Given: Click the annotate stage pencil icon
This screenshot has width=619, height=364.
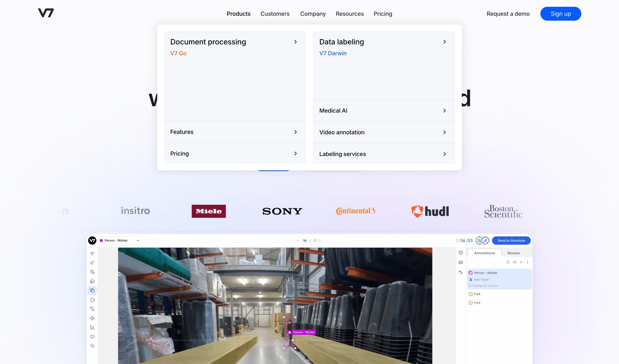Looking at the screenshot, I should click(x=485, y=240).
